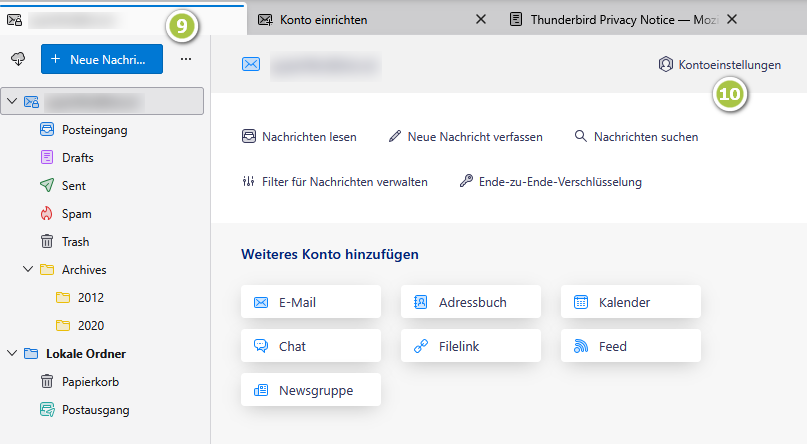
Task: Open the 2020 archive folder
Action: 91,326
